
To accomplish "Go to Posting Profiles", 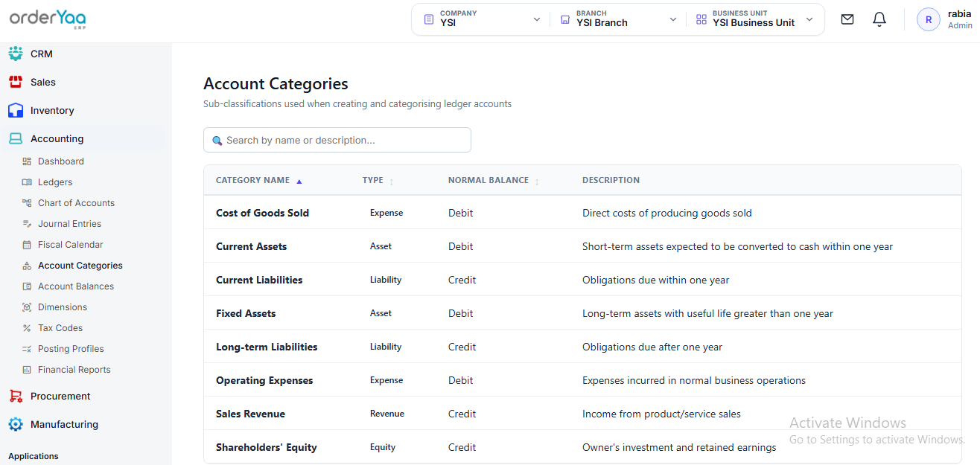I will (x=71, y=349).
